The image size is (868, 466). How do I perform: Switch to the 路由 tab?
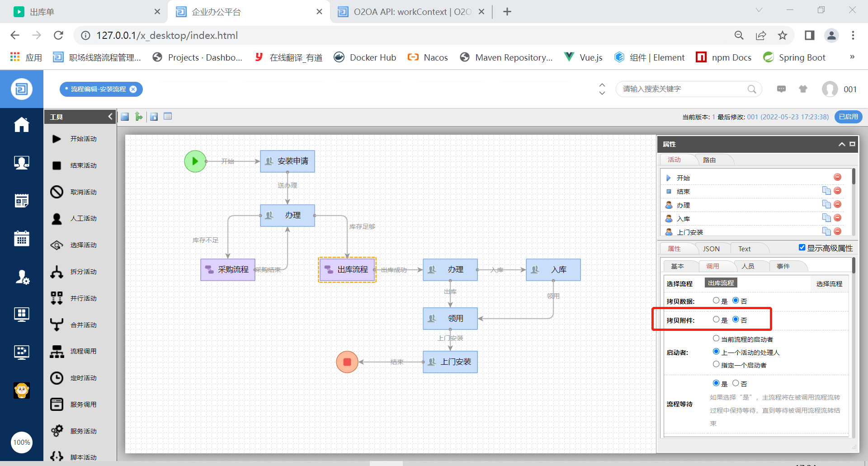pos(709,160)
